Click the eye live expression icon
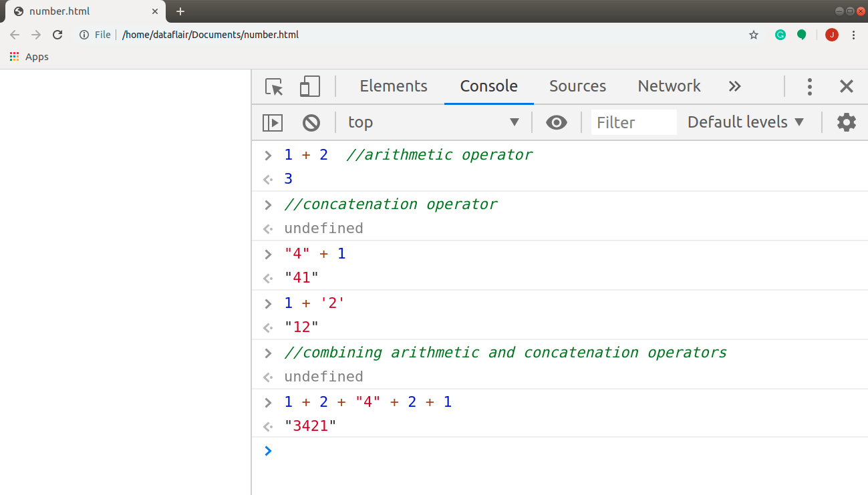Viewport: 868px width, 495px height. click(x=556, y=122)
